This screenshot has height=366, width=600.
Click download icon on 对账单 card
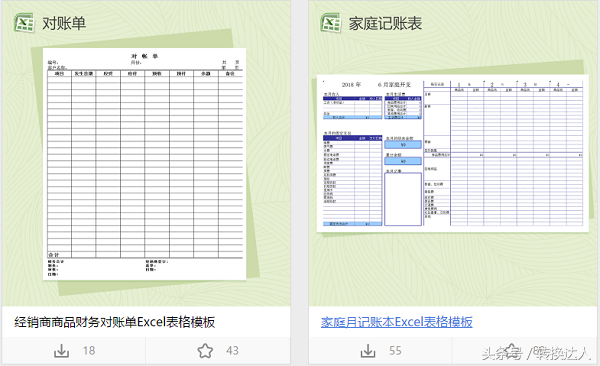pyautogui.click(x=61, y=351)
